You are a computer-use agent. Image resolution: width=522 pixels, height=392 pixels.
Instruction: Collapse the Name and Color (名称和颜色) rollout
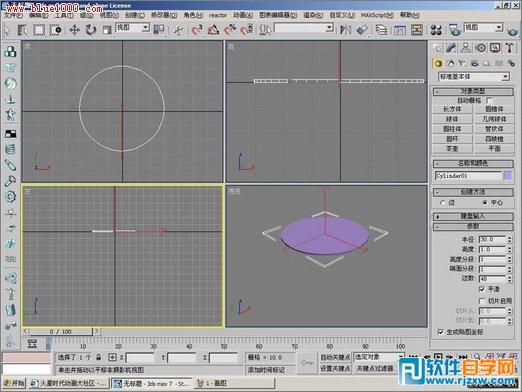[x=473, y=163]
